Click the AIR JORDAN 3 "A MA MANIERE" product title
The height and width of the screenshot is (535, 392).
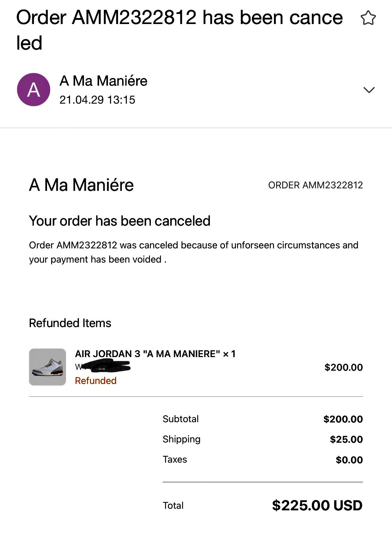[x=155, y=354]
